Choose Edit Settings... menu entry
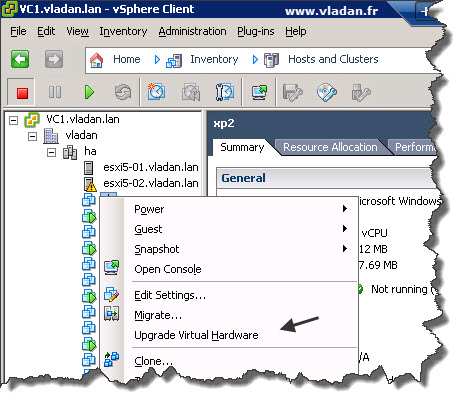Viewport: 468px width, 410px height. [x=170, y=295]
